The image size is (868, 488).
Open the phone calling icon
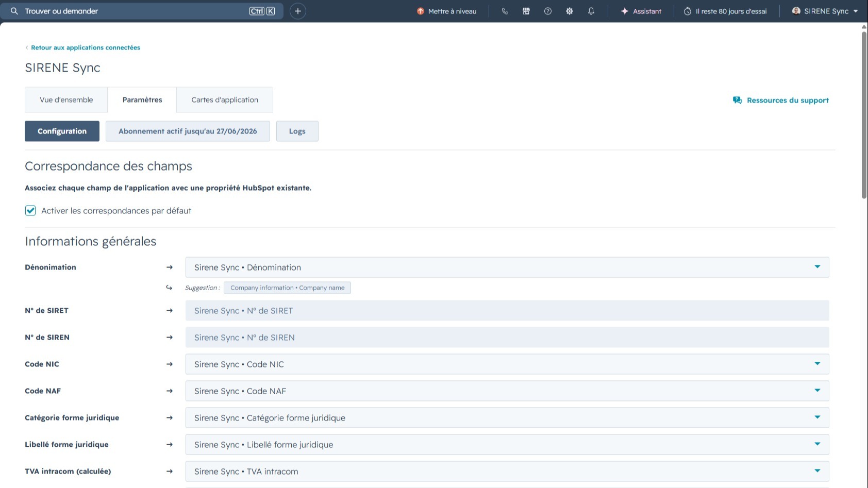(x=505, y=11)
